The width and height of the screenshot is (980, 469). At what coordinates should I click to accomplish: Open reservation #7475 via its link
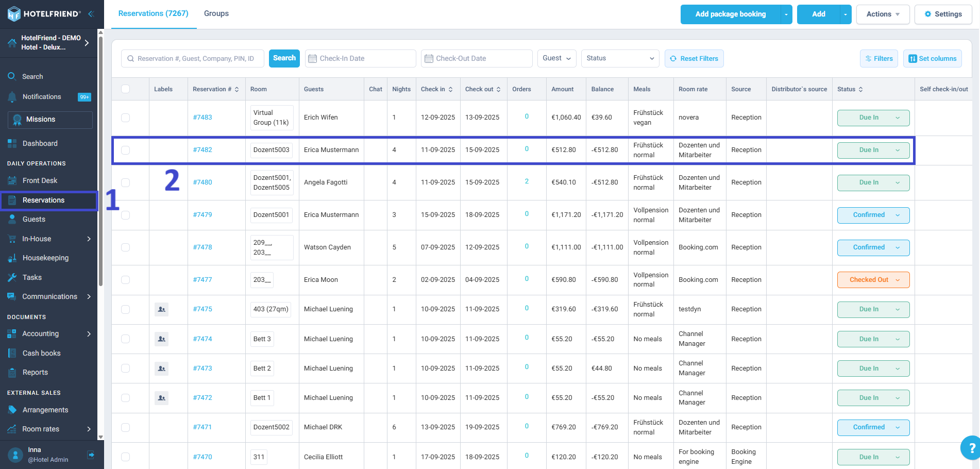pyautogui.click(x=202, y=309)
